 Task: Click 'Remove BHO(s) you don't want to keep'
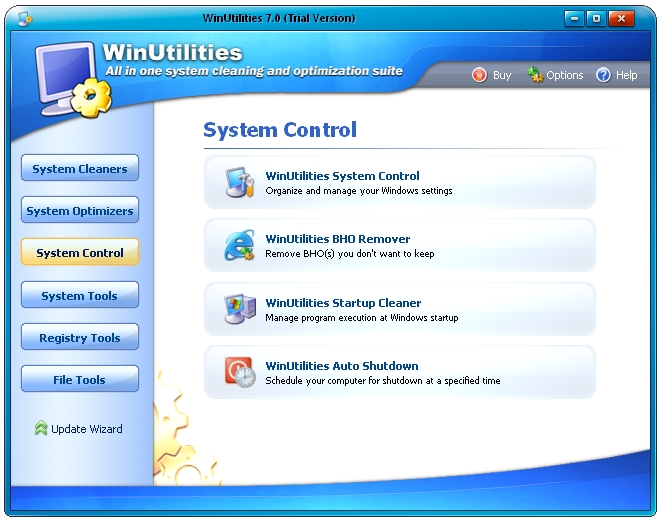coord(350,254)
